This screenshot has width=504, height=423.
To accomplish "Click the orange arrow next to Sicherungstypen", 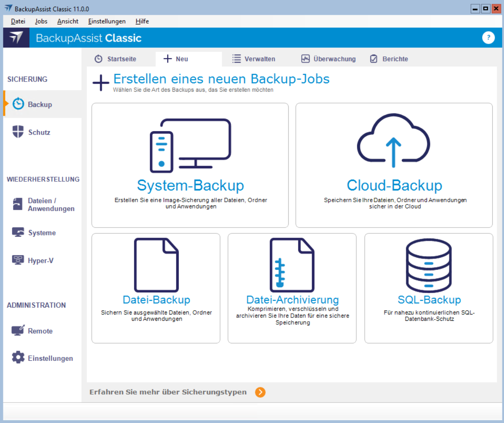I will pyautogui.click(x=260, y=392).
